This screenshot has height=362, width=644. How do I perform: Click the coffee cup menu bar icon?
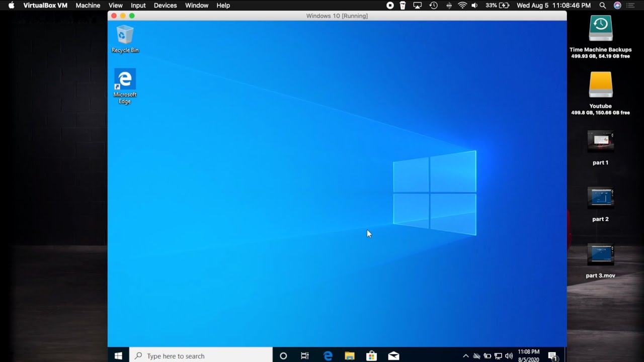[403, 5]
